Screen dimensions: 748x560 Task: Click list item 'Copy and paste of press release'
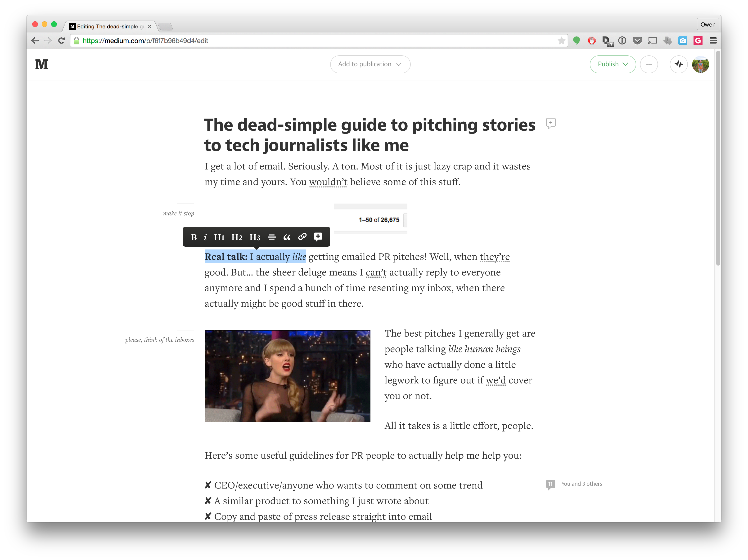click(318, 516)
